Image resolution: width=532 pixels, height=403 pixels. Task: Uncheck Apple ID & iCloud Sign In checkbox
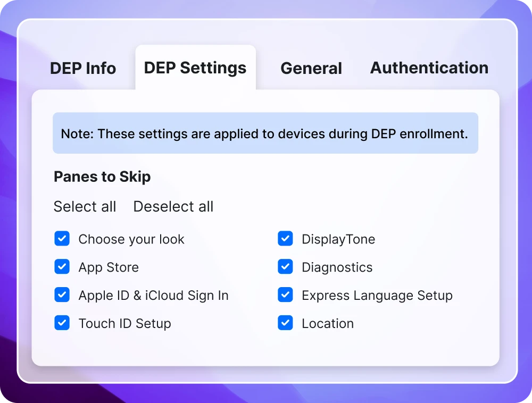[62, 295]
